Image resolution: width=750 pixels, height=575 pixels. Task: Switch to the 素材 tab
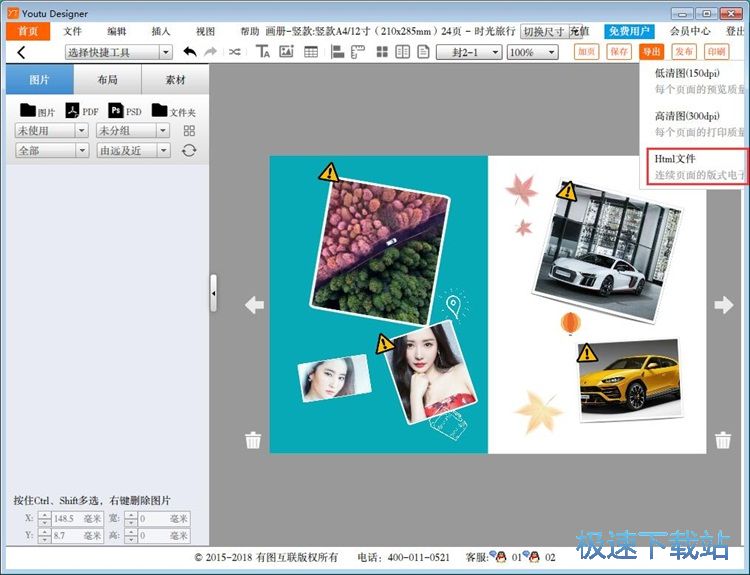pos(175,80)
